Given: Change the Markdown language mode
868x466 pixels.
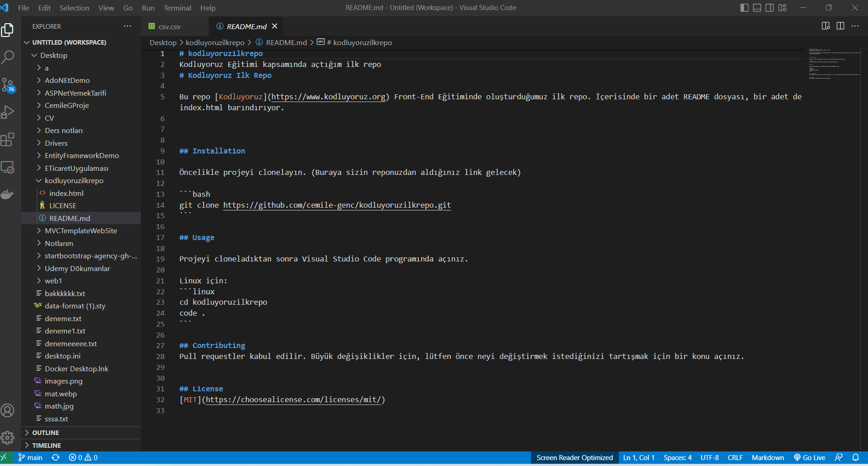Looking at the screenshot, I should [768, 457].
